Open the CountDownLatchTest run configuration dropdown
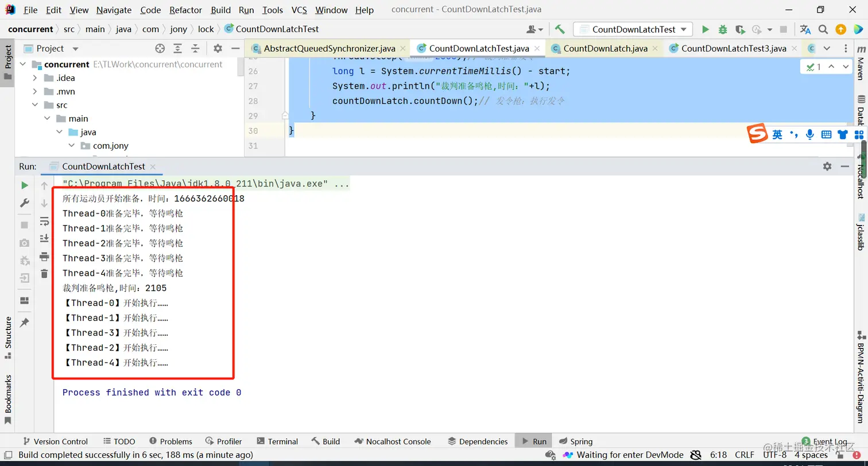The height and width of the screenshot is (466, 868). click(634, 29)
